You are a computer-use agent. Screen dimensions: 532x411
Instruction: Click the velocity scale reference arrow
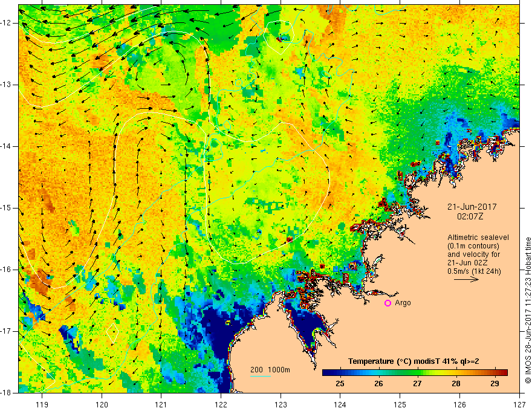click(466, 279)
